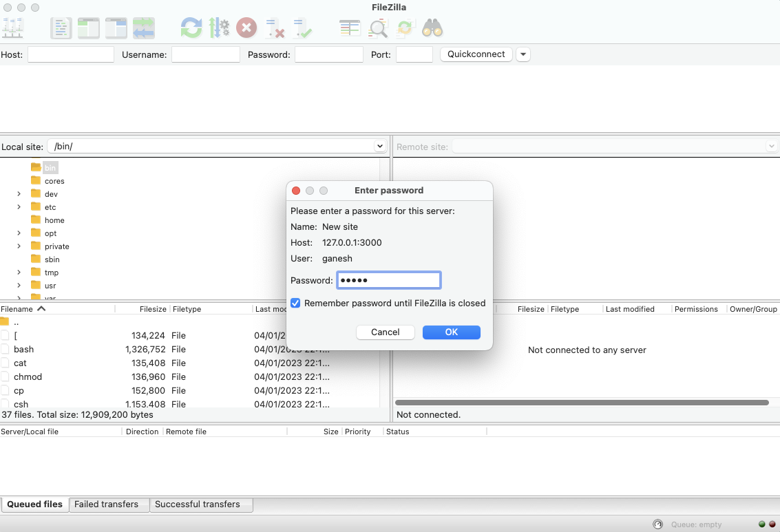Toggle message log display icon

point(61,28)
